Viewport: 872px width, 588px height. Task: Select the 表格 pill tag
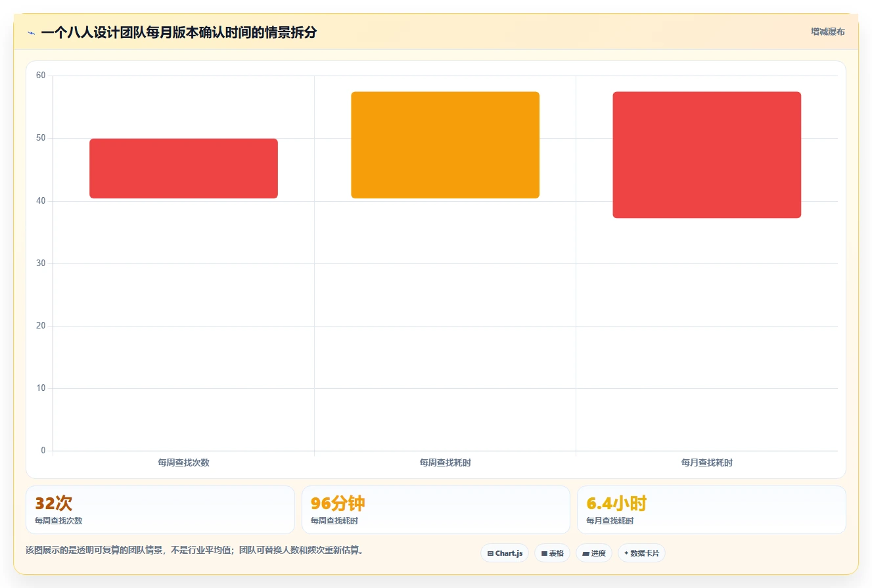tap(552, 553)
